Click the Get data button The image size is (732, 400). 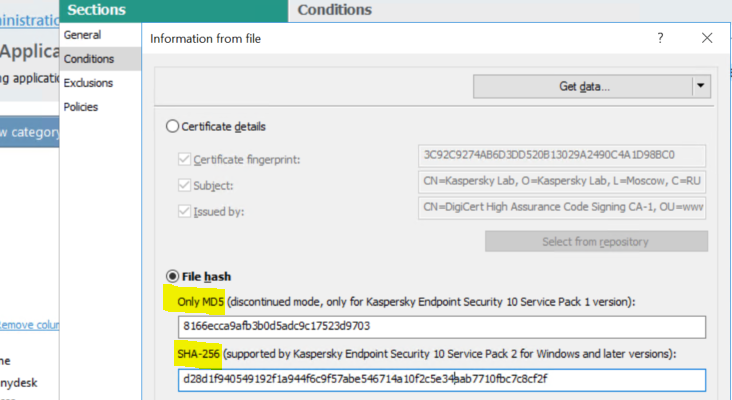[583, 86]
